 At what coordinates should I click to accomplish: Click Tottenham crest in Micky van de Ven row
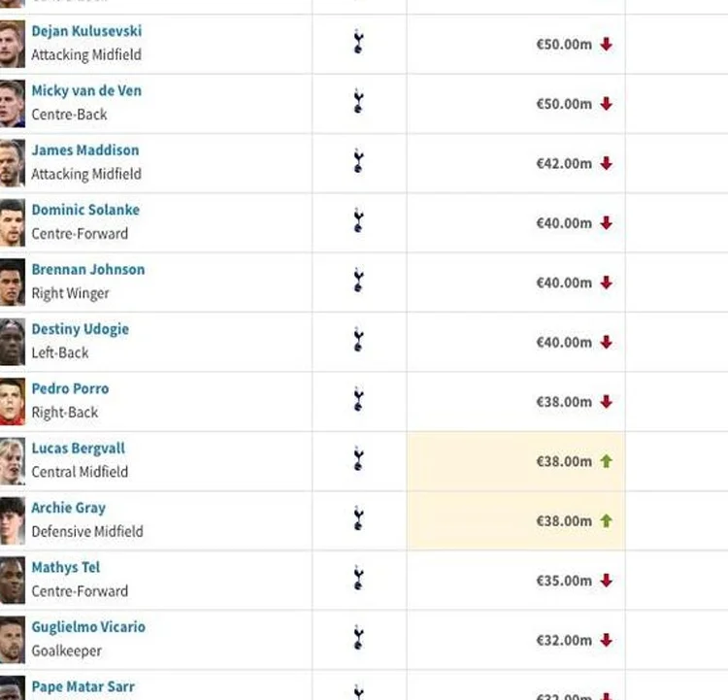point(358,101)
